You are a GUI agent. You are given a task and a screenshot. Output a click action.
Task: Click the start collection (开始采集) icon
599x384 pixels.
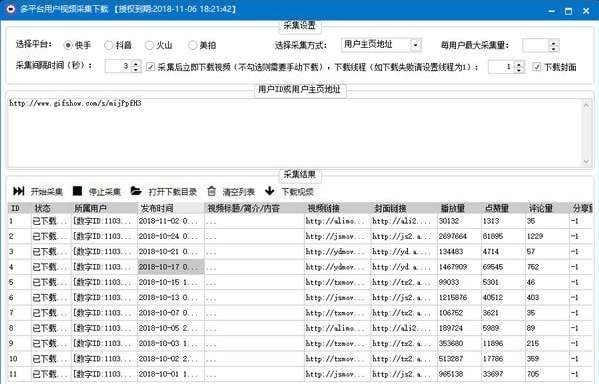[19, 191]
